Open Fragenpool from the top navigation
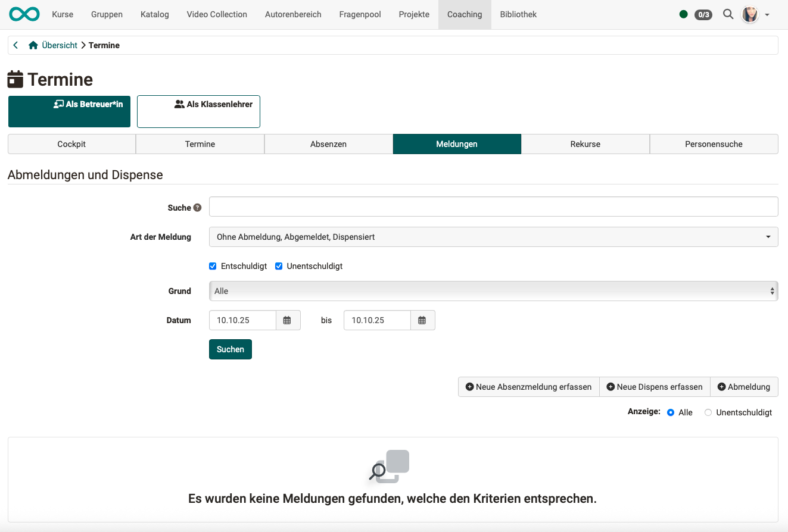The image size is (788, 532). pyautogui.click(x=360, y=14)
